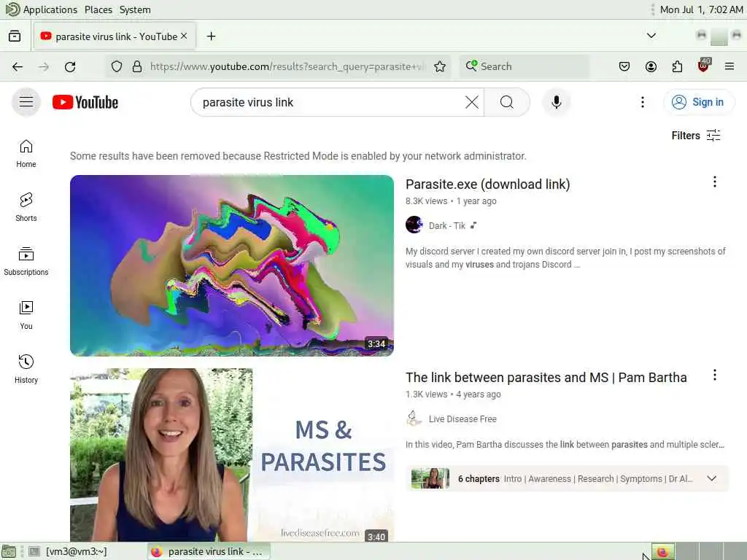
Task: Reload the page
Action: click(x=70, y=66)
